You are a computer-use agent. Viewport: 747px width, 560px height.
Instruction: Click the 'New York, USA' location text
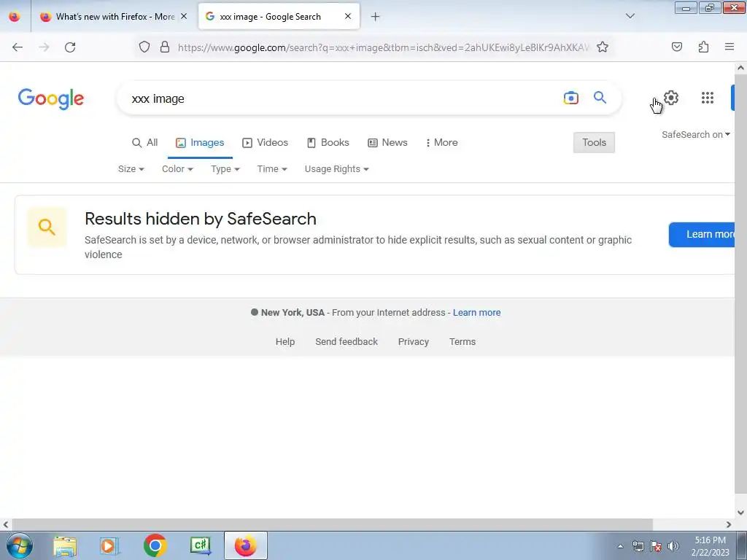click(x=293, y=313)
